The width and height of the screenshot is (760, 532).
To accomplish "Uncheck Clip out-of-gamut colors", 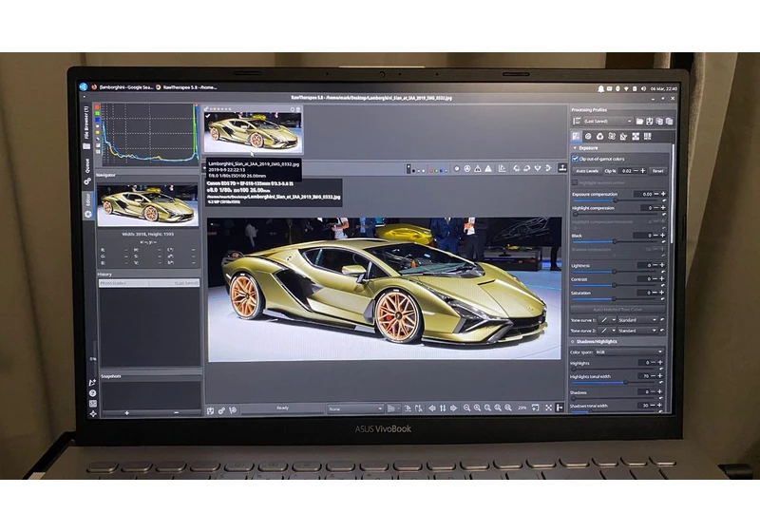I will tap(575, 159).
